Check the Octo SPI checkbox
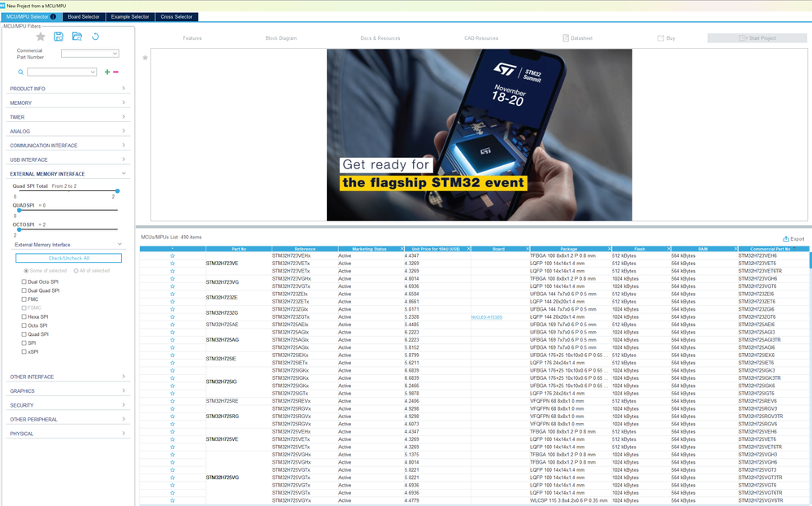The width and height of the screenshot is (812, 506). 24,325
